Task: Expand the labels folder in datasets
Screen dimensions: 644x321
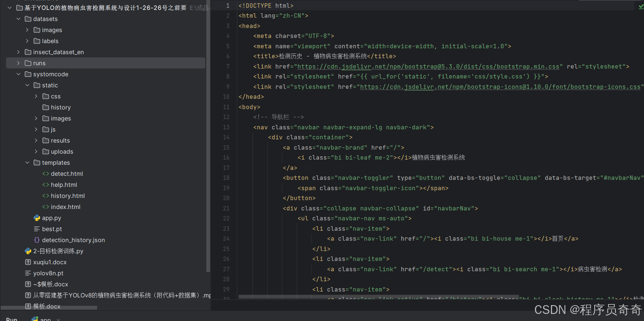Action: [27, 41]
